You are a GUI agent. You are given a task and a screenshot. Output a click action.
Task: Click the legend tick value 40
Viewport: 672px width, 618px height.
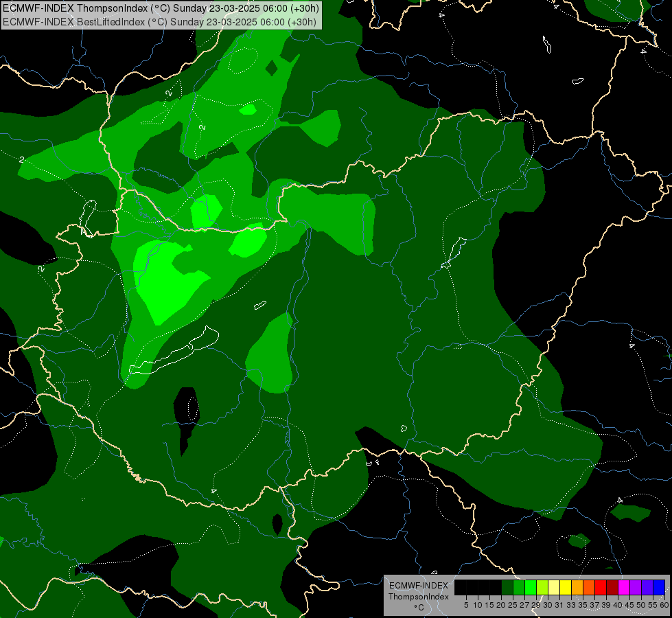pos(618,605)
